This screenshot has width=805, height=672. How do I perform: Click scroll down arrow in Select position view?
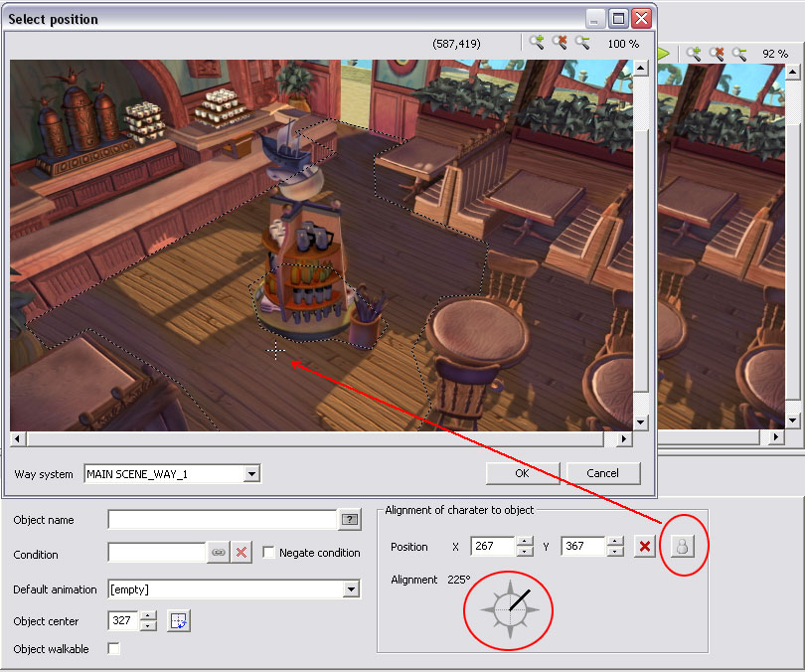(x=641, y=422)
